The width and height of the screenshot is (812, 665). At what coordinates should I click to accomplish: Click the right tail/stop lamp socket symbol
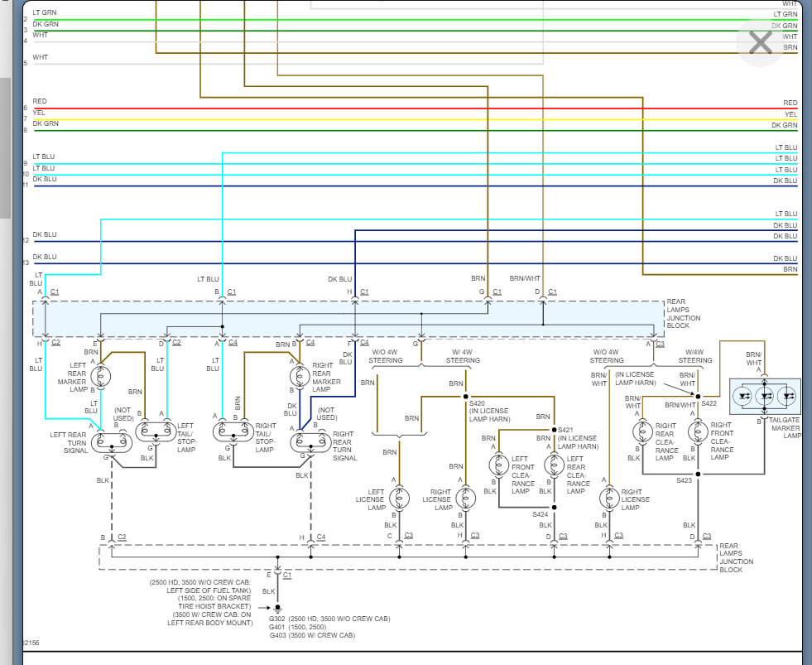coord(233,431)
